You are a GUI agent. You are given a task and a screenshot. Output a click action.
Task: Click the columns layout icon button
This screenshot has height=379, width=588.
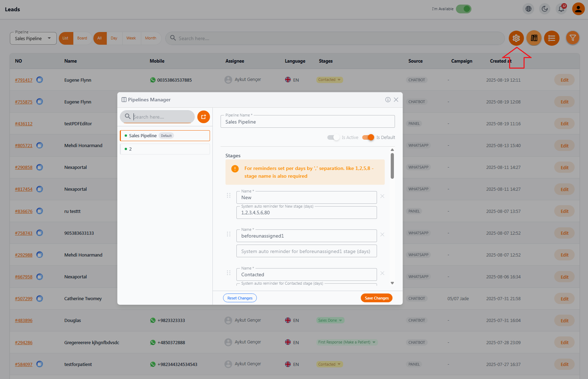(x=534, y=38)
